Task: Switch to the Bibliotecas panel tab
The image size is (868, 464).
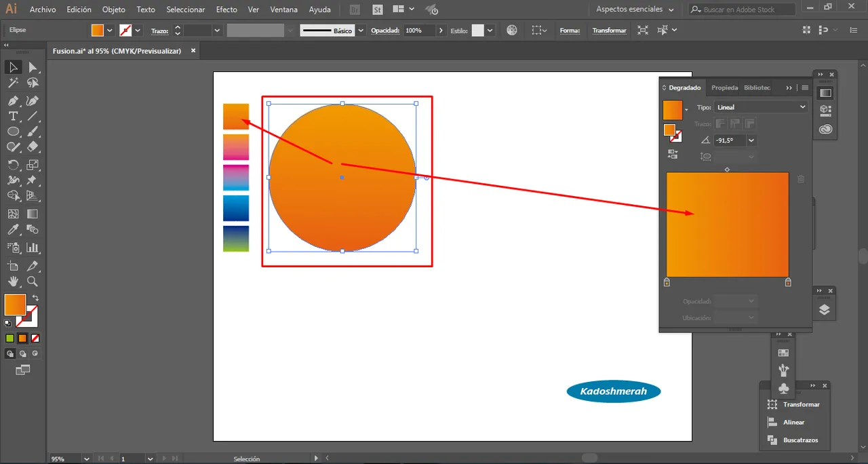Action: [757, 88]
